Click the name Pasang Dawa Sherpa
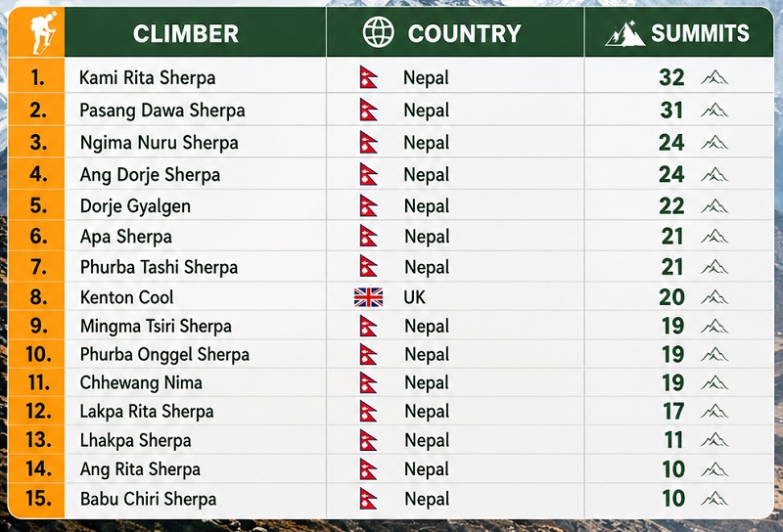Image resolution: width=783 pixels, height=532 pixels. point(162,111)
